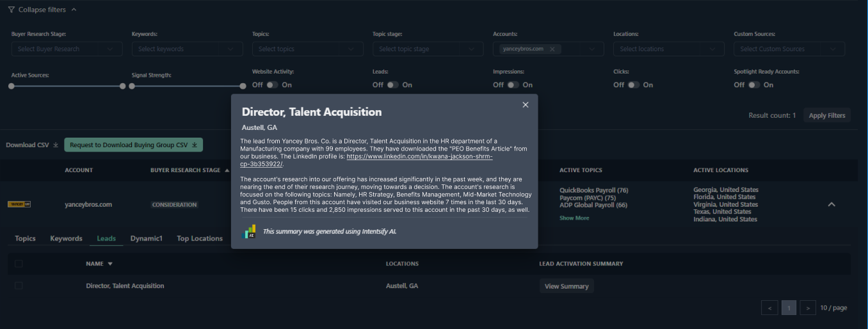Viewport: 868px width, 329px height.
Task: Expand the page size 10 / page selector
Action: coord(833,308)
